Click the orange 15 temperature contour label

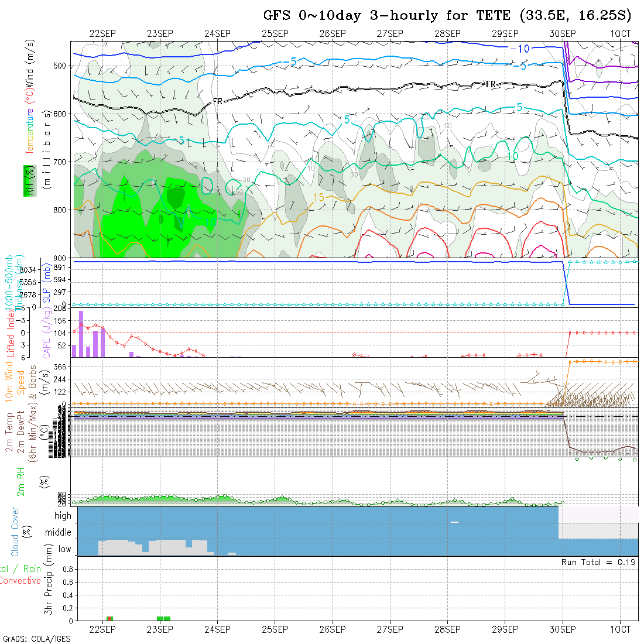[318, 198]
